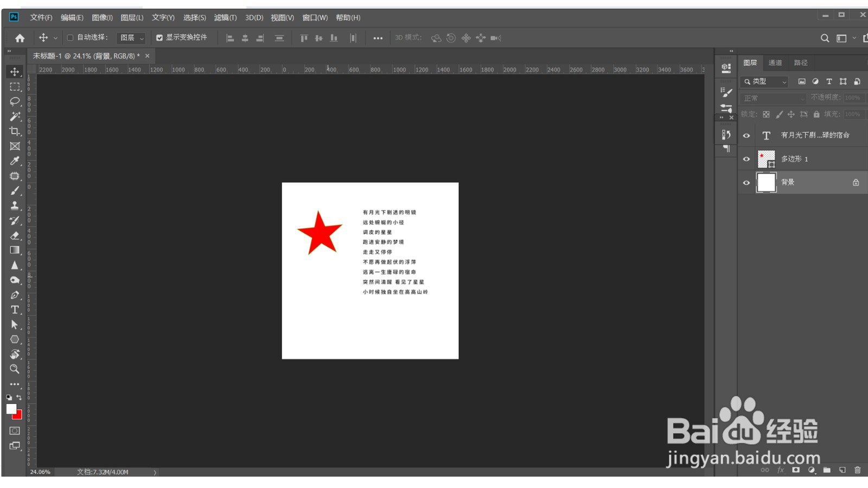Select the Polygon shape tool

click(15, 339)
